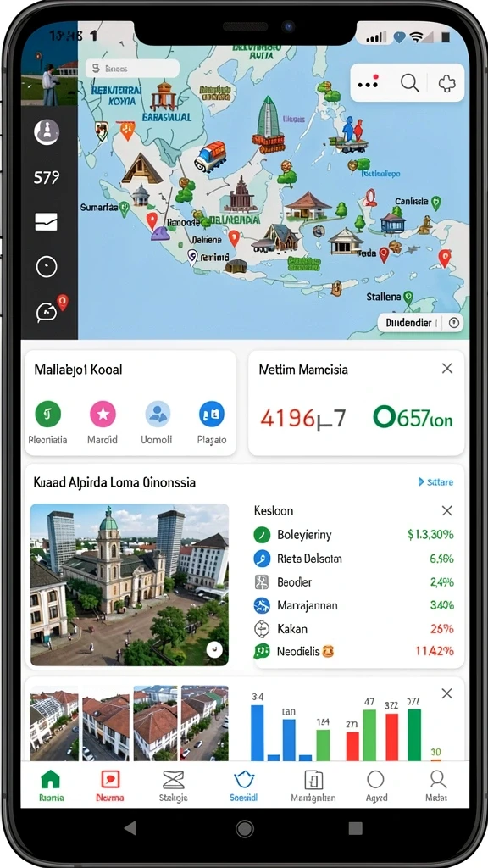The height and width of the screenshot is (868, 488).
Task: Tap the Sumarfaa green map pin
Action: pyautogui.click(x=124, y=209)
